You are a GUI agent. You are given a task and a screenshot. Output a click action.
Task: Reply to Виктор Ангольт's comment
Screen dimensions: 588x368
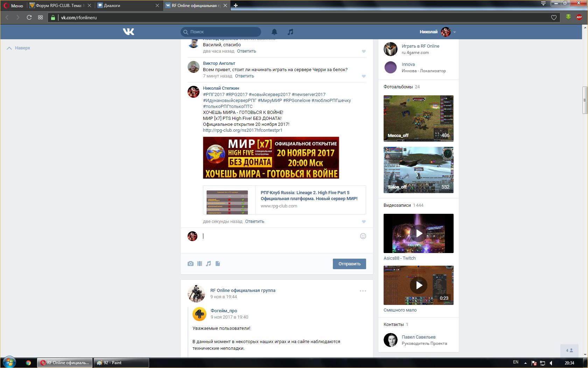point(244,76)
